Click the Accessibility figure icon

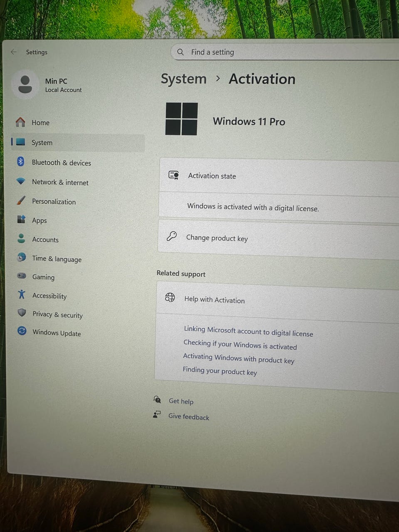pyautogui.click(x=22, y=294)
